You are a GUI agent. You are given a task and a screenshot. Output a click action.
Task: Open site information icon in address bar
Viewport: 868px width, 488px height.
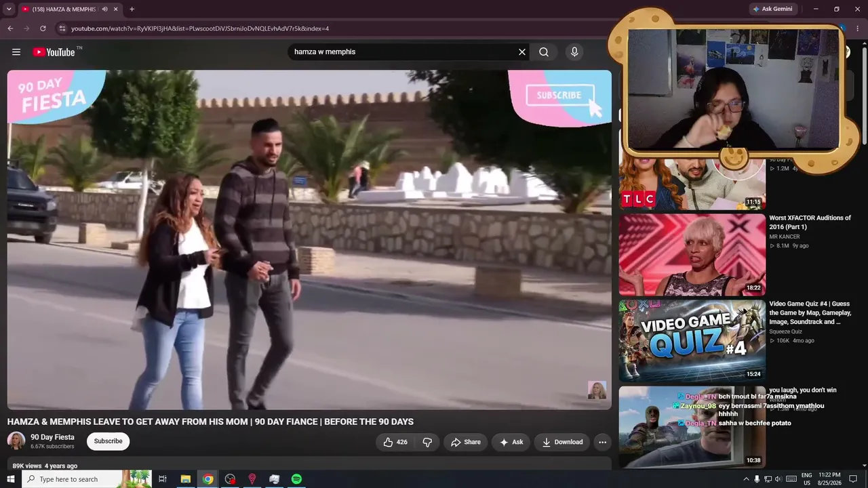click(x=62, y=28)
